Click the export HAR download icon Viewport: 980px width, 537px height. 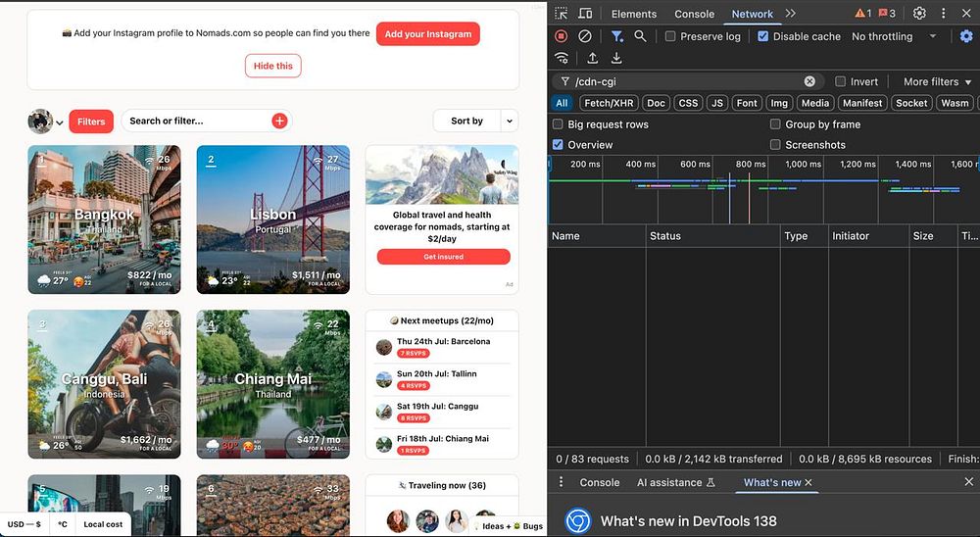click(x=616, y=59)
